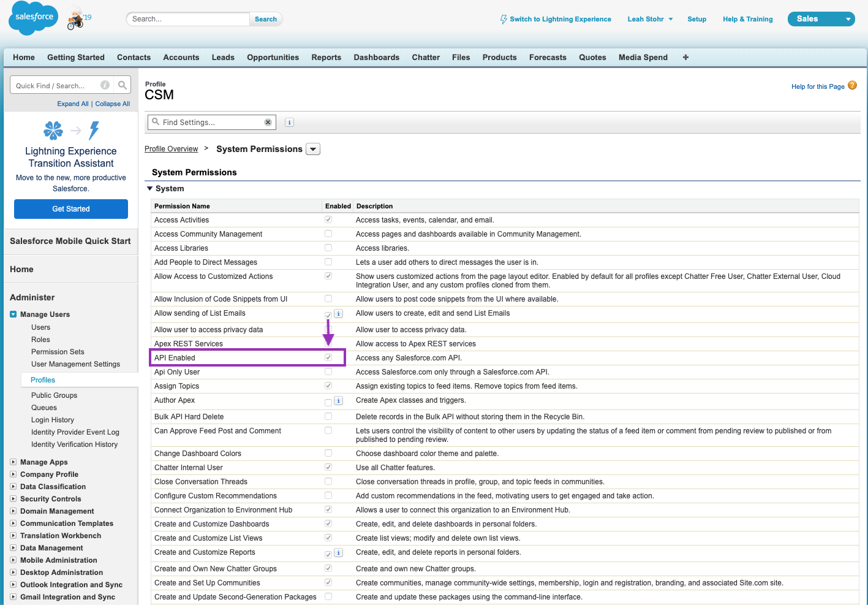Go to the Dashboards tab

[x=376, y=57]
